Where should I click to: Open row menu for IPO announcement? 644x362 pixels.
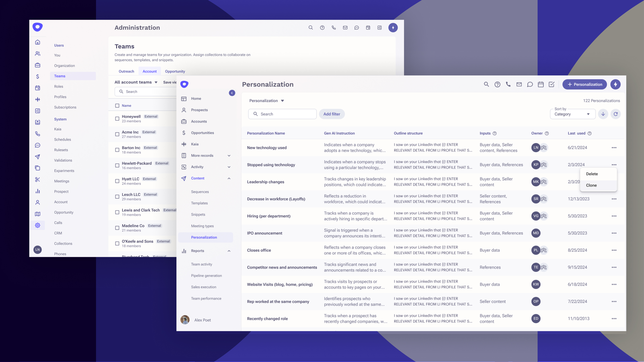(x=614, y=233)
